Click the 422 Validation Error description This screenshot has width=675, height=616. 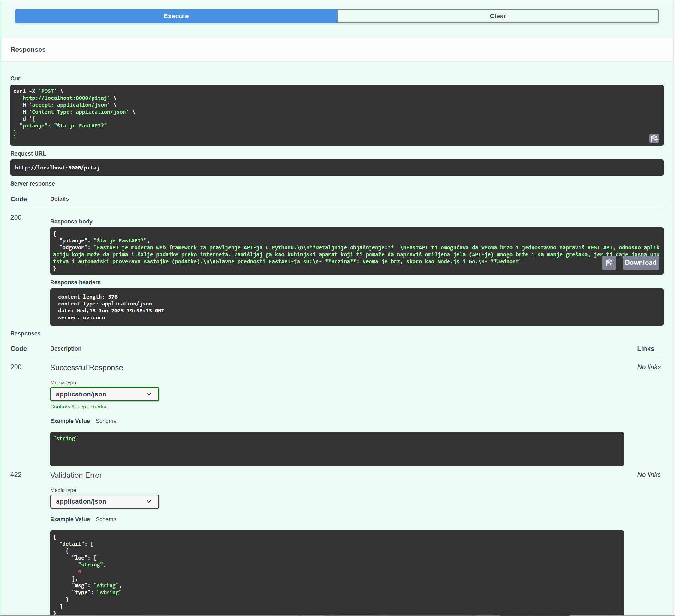point(76,475)
